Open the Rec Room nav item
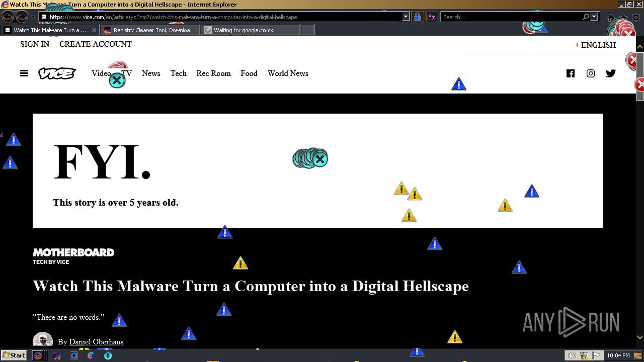644x362 pixels. 213,73
